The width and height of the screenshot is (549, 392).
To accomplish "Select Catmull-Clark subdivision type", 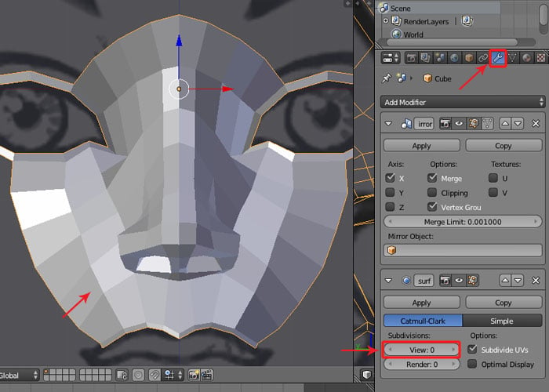I will pos(423,321).
